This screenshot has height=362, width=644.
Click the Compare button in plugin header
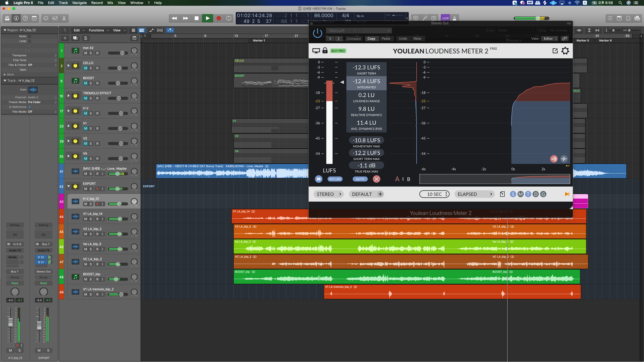(x=353, y=38)
